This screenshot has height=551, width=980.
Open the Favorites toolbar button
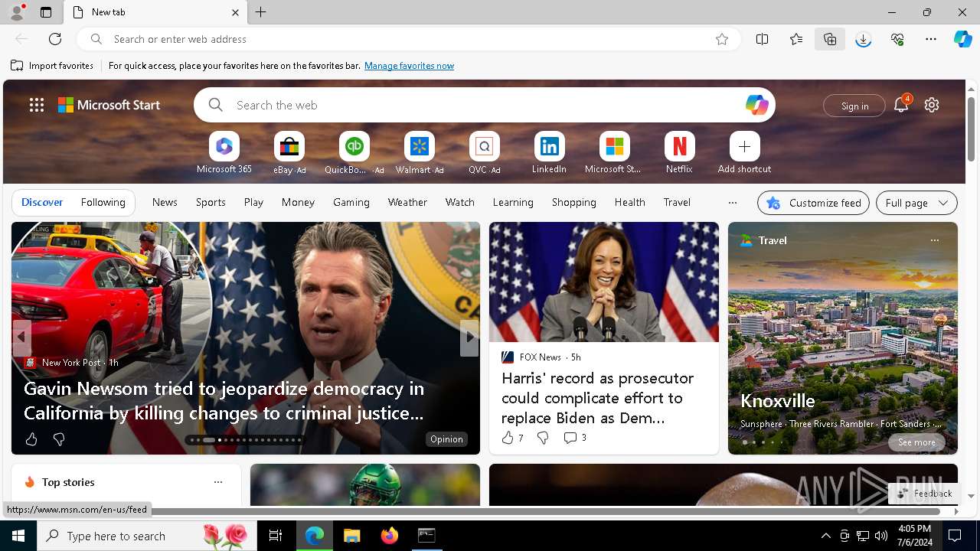[796, 39]
